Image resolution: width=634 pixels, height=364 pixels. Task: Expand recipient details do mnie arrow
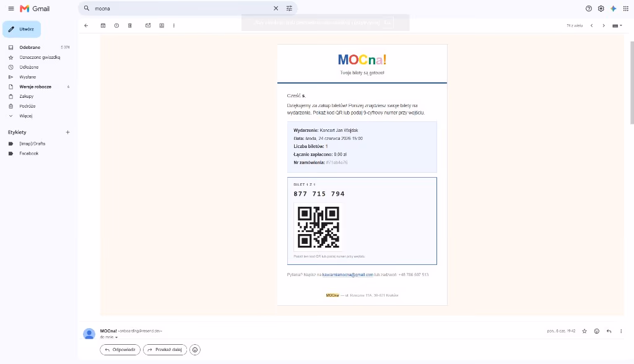(x=116, y=337)
